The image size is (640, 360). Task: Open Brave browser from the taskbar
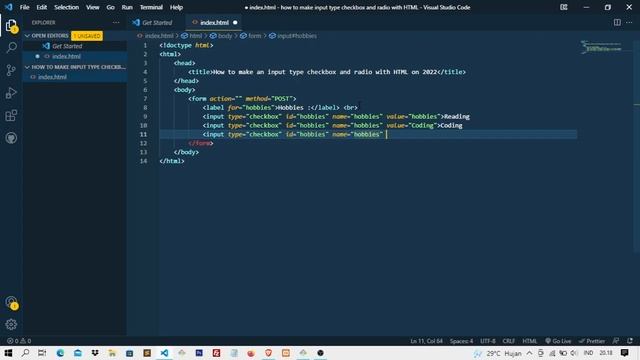point(268,353)
